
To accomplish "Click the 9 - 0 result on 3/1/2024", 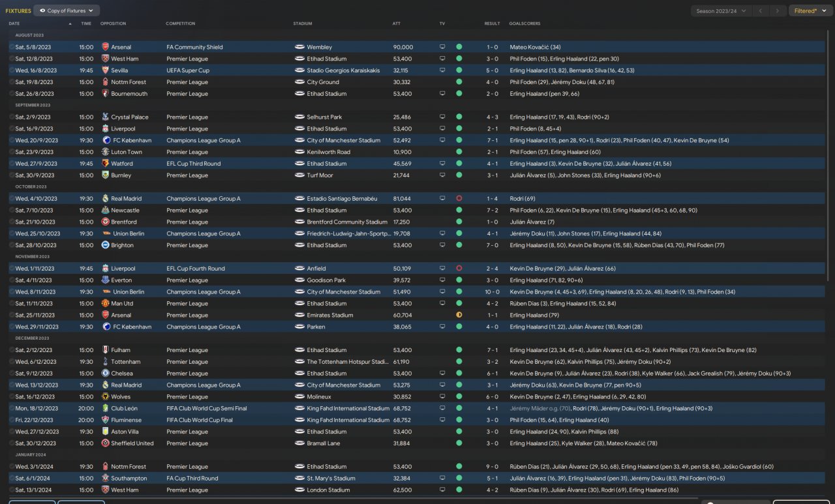I will click(493, 467).
